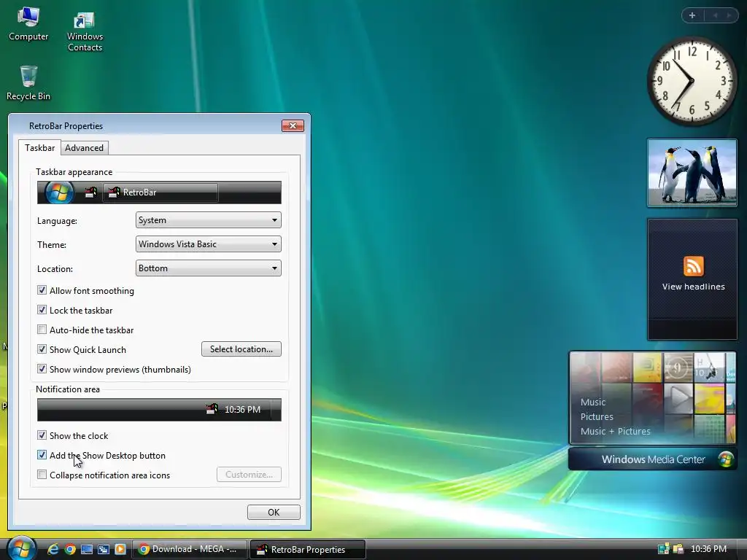Toggle Lock the taskbar checkbox
This screenshot has width=747, height=560.
tap(42, 309)
